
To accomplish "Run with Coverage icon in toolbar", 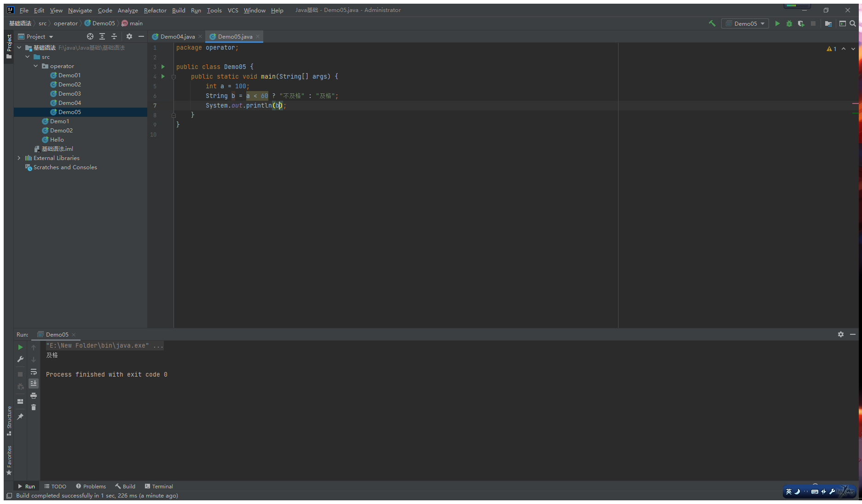I will click(x=801, y=23).
